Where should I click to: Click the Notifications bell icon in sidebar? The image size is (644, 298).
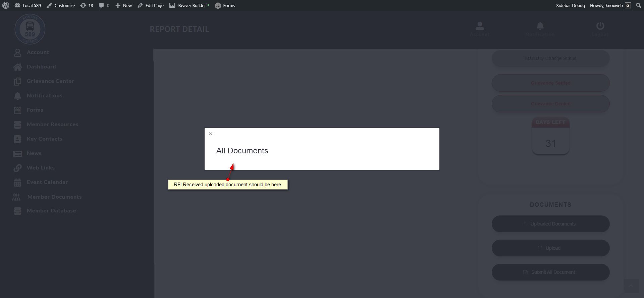18,96
